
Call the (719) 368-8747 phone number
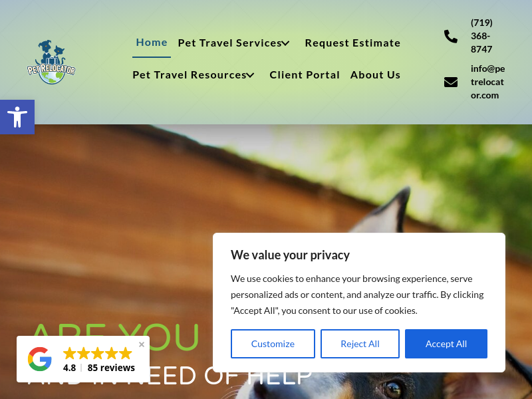[x=481, y=36]
